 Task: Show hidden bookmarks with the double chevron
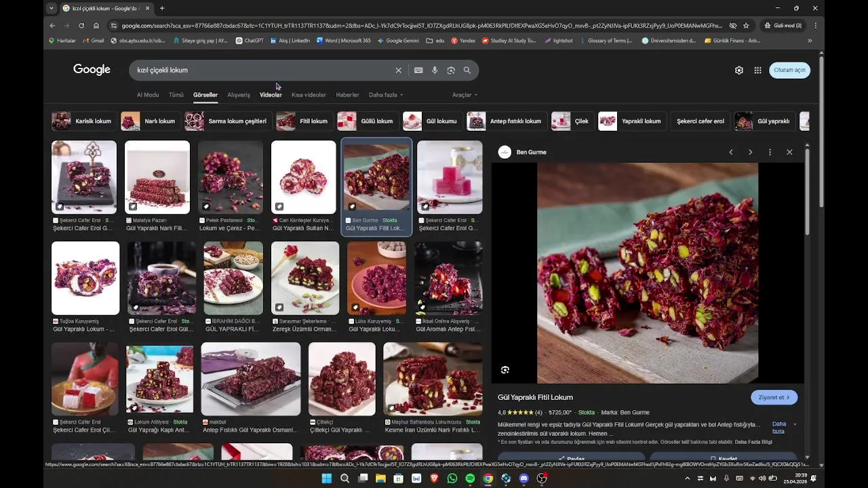tap(810, 41)
